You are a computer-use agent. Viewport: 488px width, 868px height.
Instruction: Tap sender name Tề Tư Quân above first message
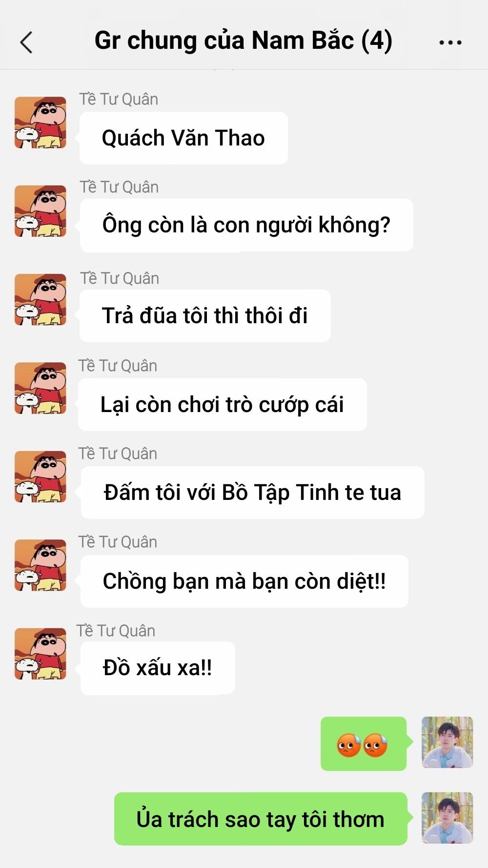tap(119, 99)
